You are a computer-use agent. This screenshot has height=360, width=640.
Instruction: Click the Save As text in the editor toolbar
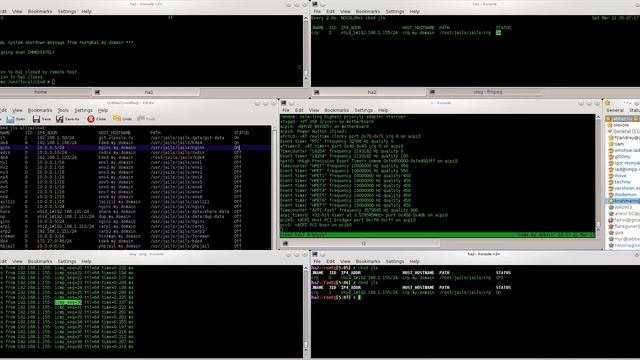[x=72, y=119]
